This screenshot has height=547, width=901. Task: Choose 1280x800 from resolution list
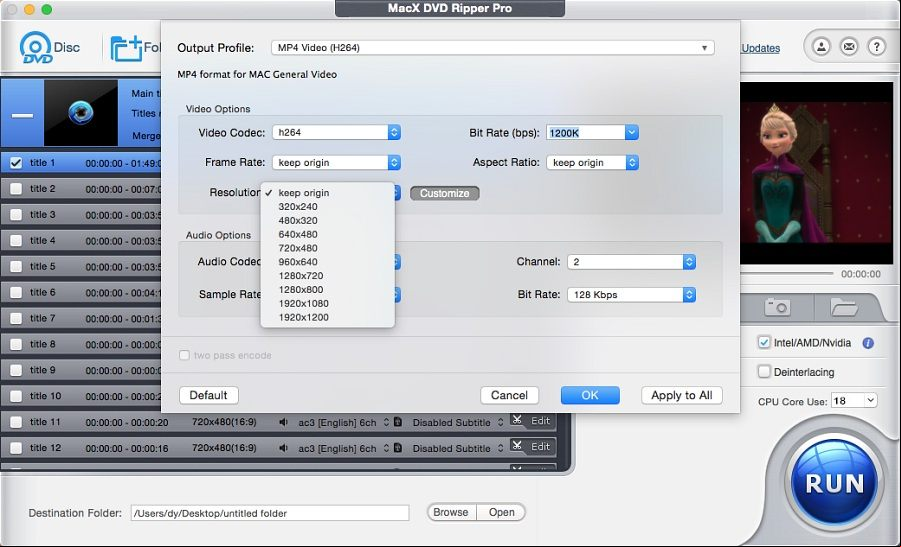328,290
